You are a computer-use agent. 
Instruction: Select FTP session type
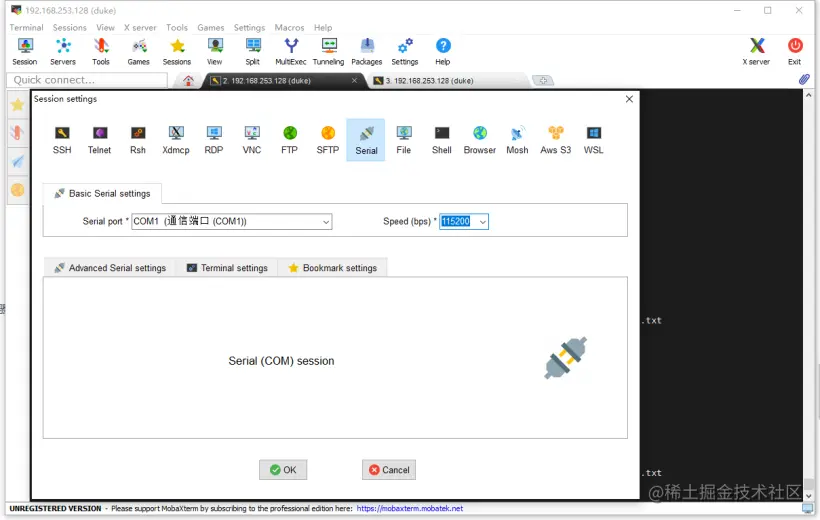click(290, 140)
